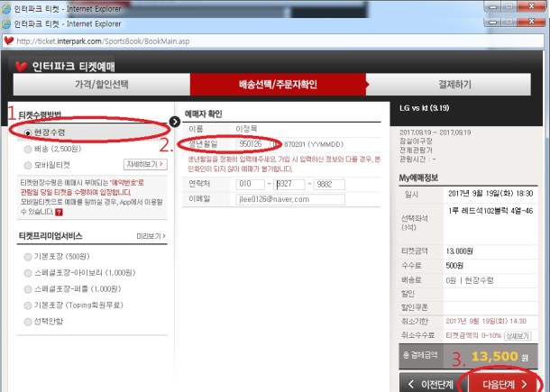Go to the 결제하기 step tab
This screenshot has width=550, height=392.
[449, 84]
